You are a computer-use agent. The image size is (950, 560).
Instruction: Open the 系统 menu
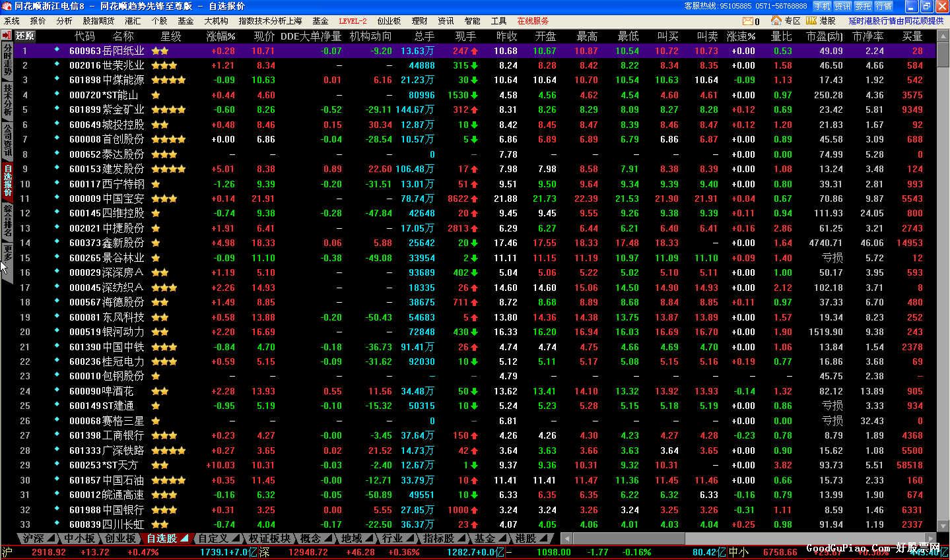[12, 21]
